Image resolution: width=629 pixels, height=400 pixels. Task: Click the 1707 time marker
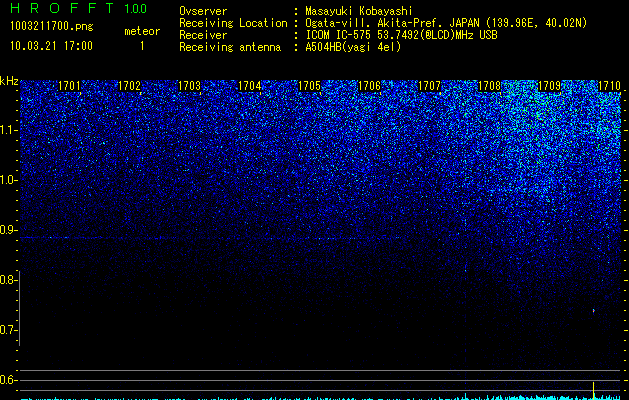click(x=429, y=86)
